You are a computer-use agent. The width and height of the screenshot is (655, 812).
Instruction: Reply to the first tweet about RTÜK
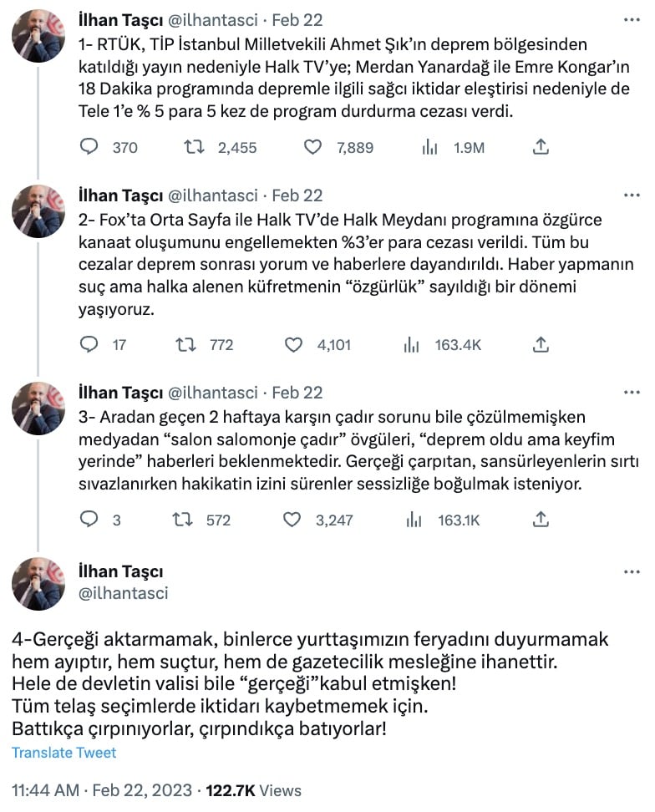click(x=89, y=147)
